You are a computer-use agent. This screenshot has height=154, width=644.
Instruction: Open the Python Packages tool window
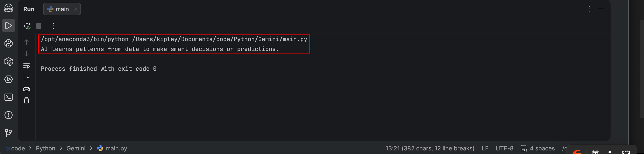pyautogui.click(x=9, y=62)
